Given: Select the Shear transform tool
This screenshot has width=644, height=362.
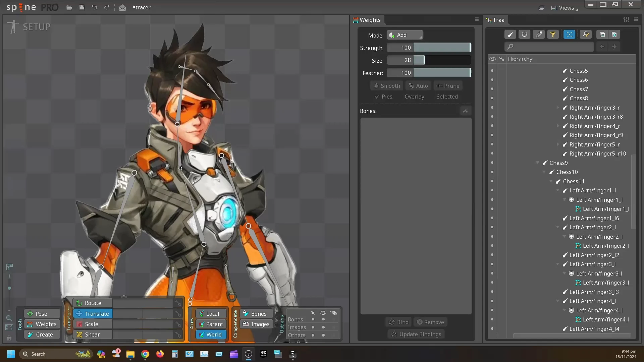Looking at the screenshot, I should (93, 334).
